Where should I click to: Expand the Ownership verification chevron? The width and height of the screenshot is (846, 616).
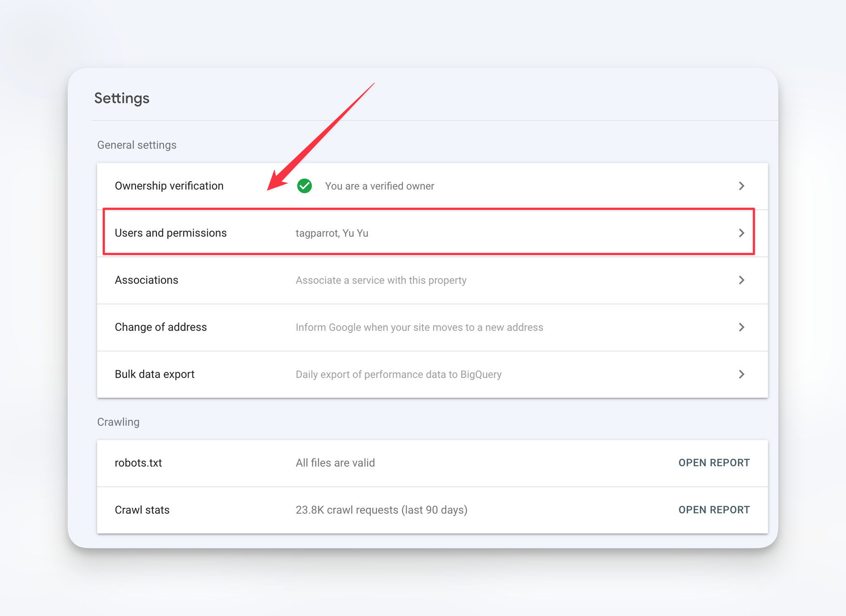(741, 186)
